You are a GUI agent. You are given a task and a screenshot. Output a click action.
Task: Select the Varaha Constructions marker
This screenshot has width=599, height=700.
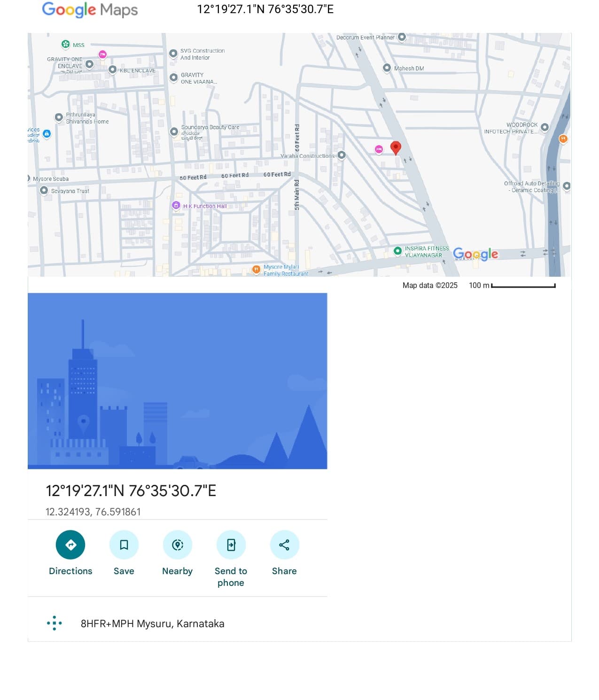tap(342, 155)
